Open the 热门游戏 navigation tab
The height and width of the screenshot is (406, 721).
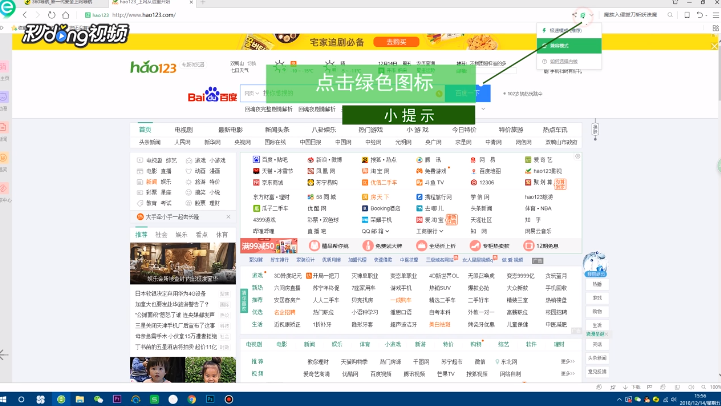(371, 130)
